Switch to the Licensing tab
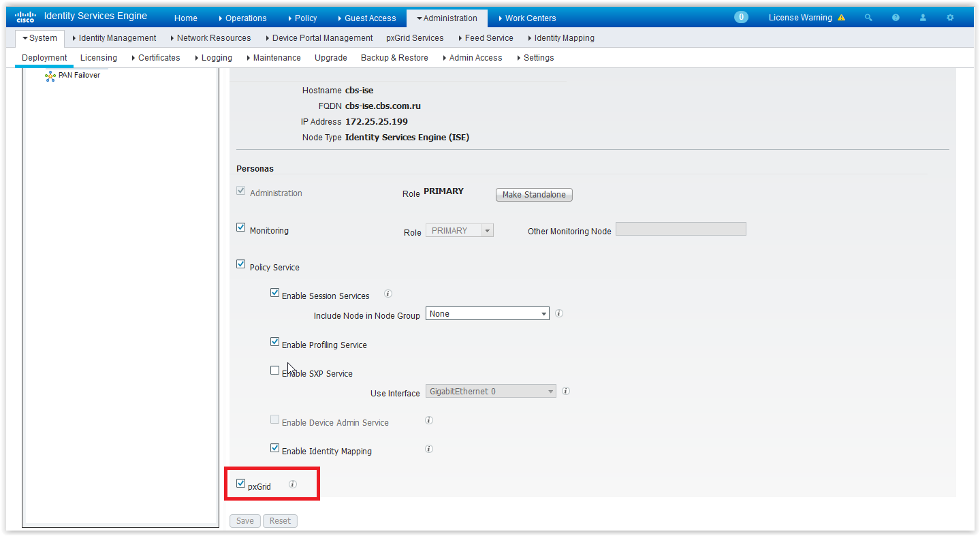The width and height of the screenshot is (980, 536). tap(99, 58)
